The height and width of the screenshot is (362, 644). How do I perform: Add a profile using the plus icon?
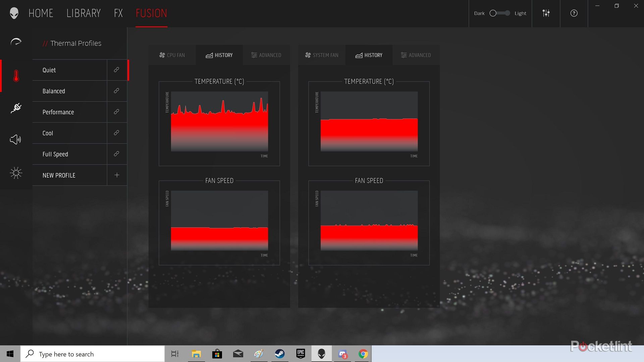click(x=117, y=175)
